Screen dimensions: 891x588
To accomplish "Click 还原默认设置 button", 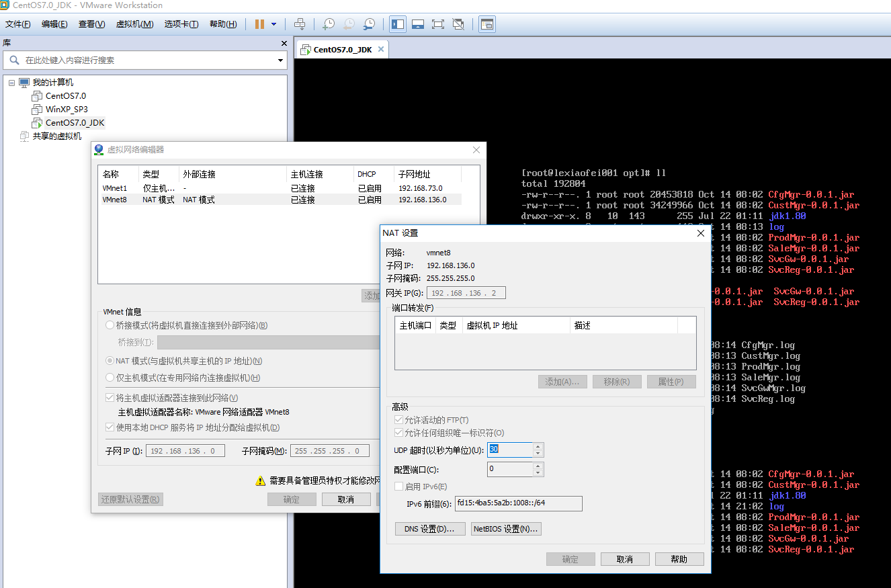I will pos(130,499).
